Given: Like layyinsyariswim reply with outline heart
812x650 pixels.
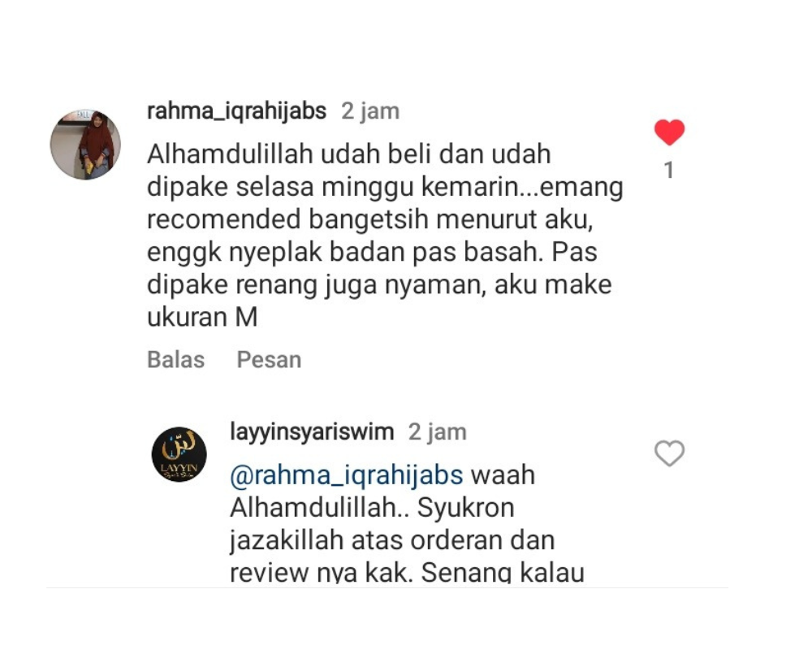Looking at the screenshot, I should click(x=669, y=453).
